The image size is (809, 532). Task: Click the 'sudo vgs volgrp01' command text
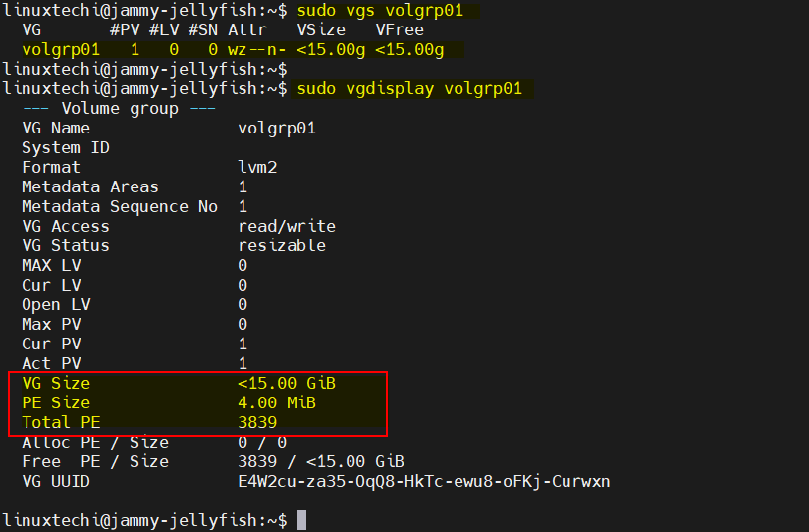(x=380, y=11)
